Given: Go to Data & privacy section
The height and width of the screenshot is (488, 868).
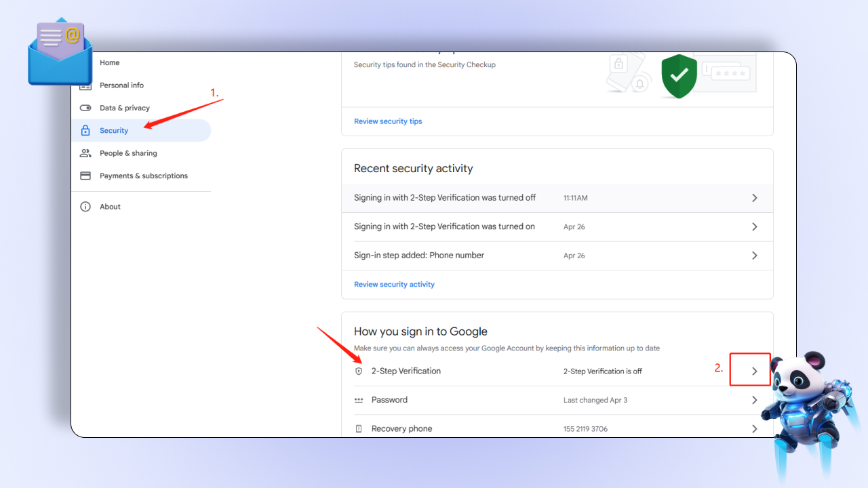Looking at the screenshot, I should pos(125,108).
